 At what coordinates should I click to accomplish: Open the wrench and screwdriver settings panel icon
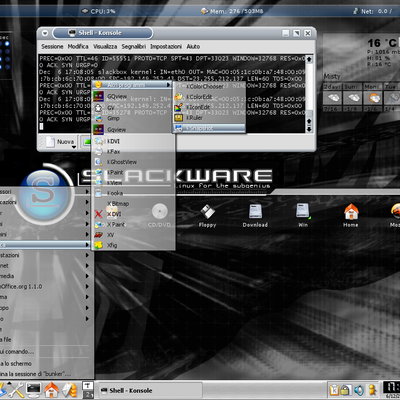16,390
